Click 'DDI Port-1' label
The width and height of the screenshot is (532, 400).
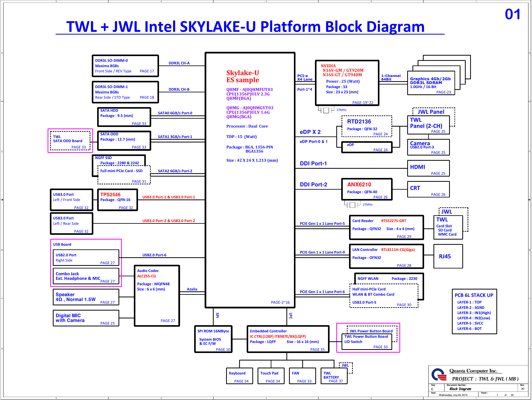click(313, 164)
